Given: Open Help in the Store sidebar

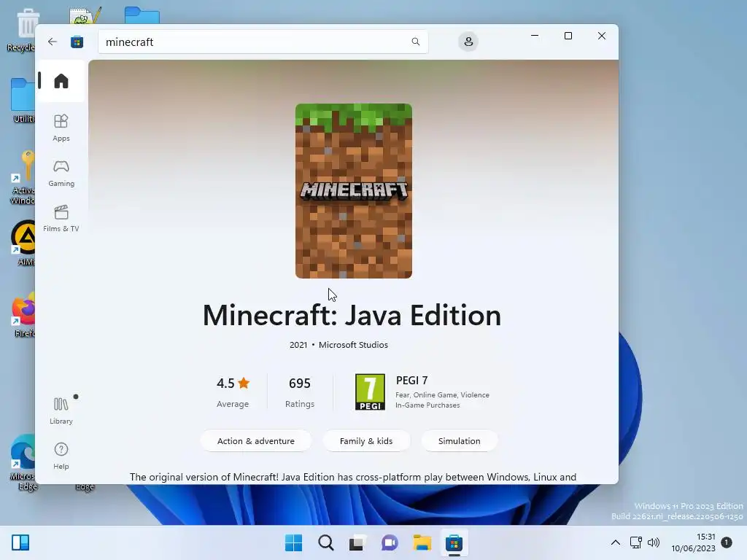Looking at the screenshot, I should coord(61,456).
